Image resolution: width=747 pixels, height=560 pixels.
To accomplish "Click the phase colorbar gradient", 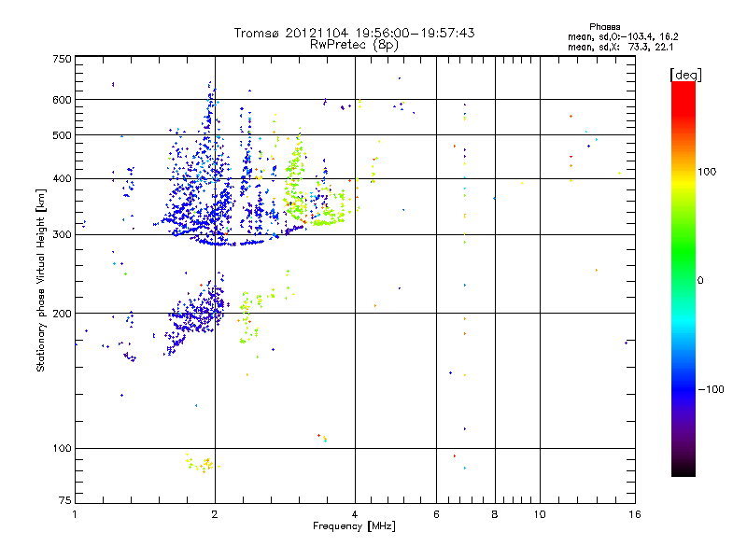I will pos(684,278).
